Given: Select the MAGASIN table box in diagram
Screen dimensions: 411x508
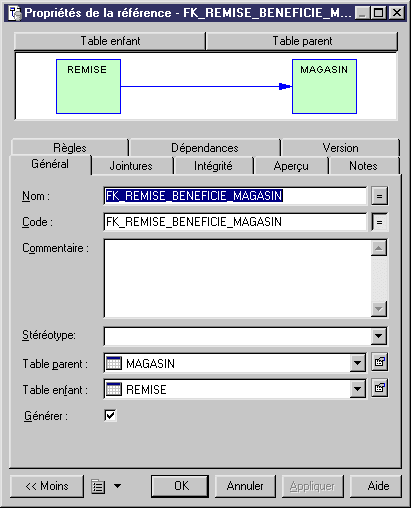Looking at the screenshot, I should coord(324,87).
